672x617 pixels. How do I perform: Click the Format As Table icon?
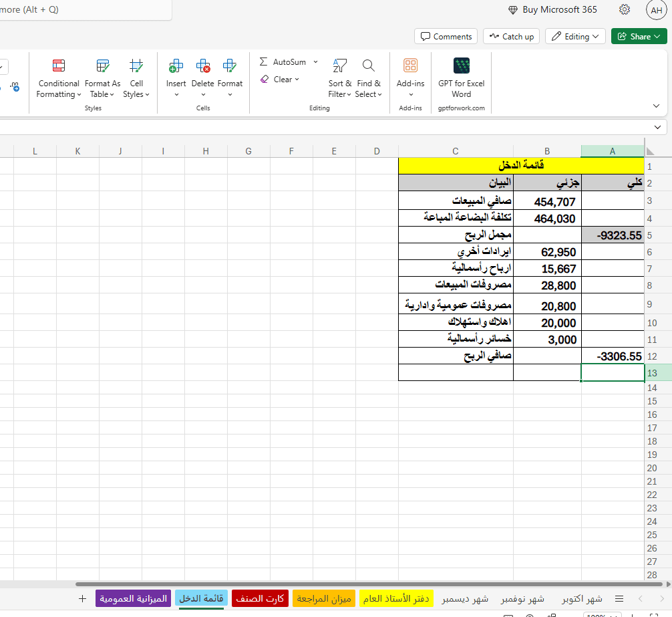click(102, 66)
